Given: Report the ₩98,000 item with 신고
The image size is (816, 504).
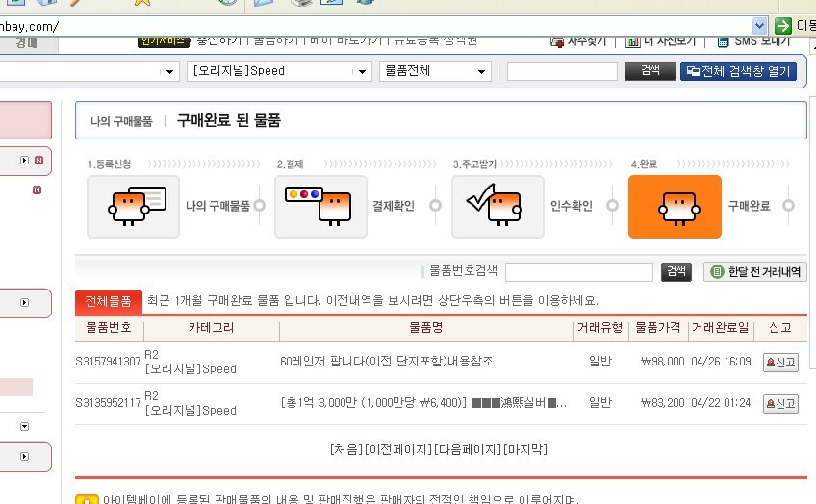Looking at the screenshot, I should tap(780, 363).
